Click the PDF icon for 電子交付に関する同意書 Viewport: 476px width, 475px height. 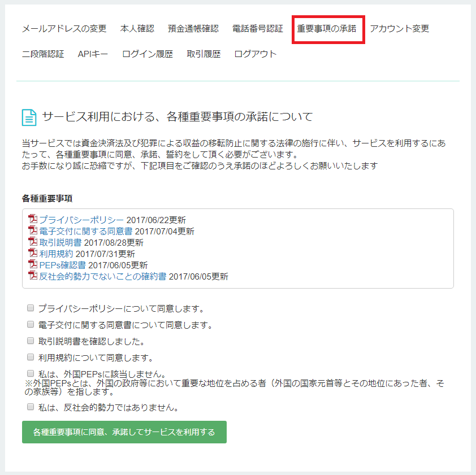click(x=33, y=230)
